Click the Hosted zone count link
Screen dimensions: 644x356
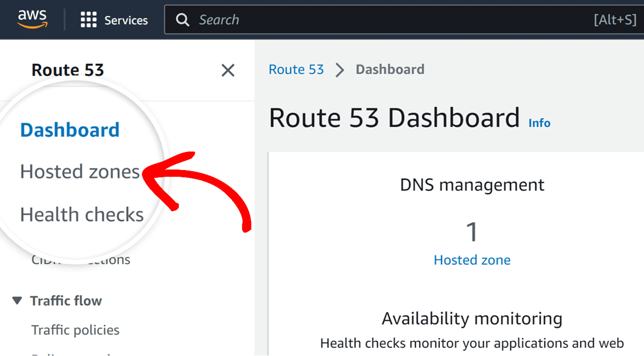pos(472,260)
